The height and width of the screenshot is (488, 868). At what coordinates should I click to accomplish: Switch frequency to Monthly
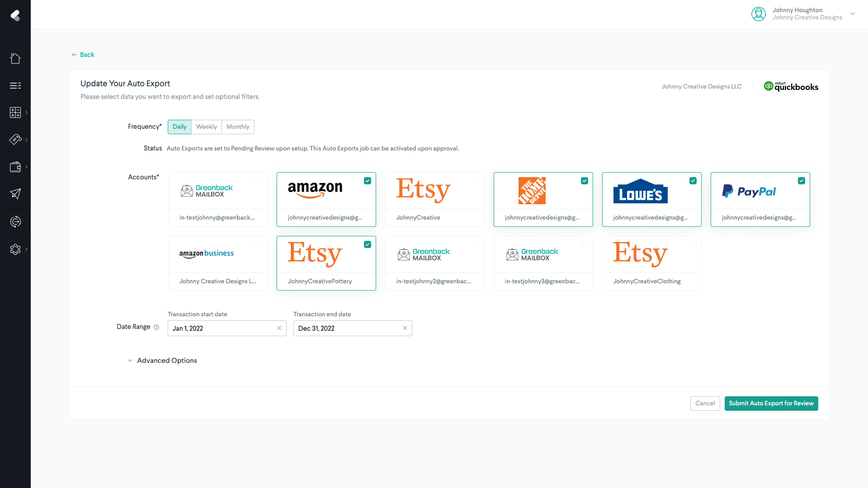[x=238, y=127]
